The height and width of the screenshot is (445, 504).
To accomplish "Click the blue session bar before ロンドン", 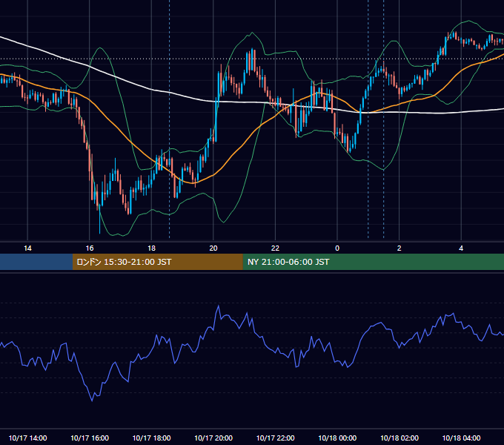I will pyautogui.click(x=36, y=262).
